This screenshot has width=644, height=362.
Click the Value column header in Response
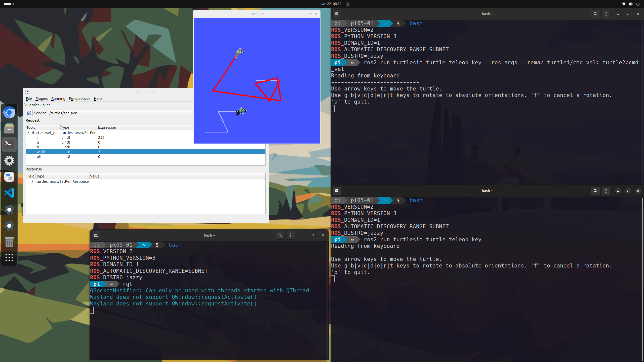point(177,176)
